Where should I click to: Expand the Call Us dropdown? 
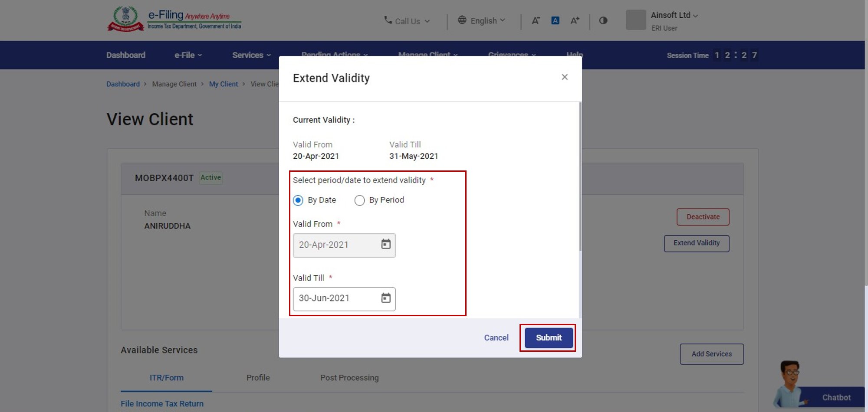(x=407, y=21)
